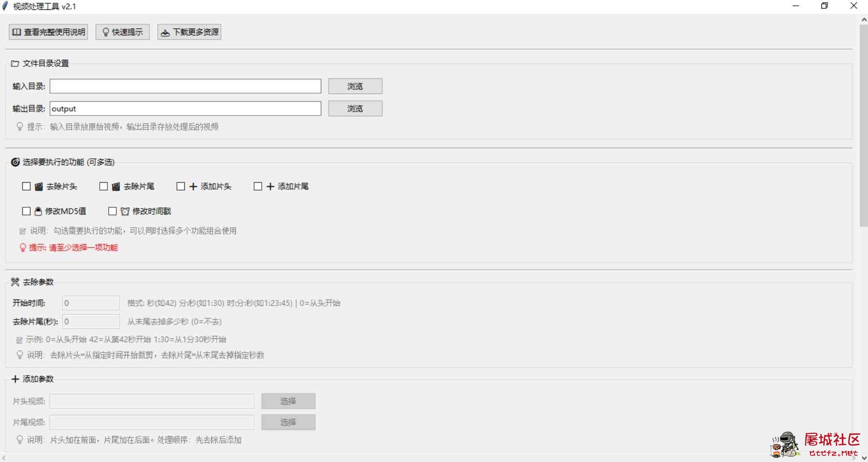
Task: Enable the 去除片头 remove intro checkbox
Action: pos(26,186)
